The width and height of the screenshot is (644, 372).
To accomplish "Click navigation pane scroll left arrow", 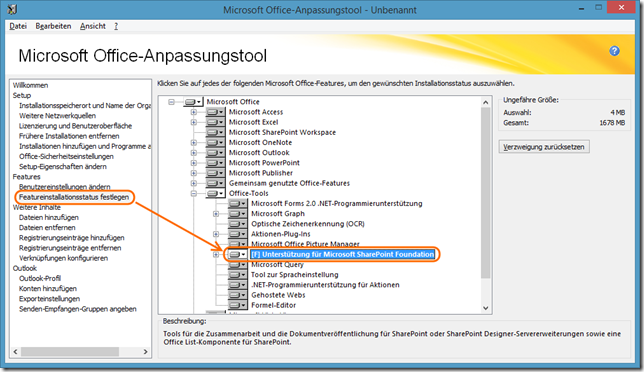I will 16,352.
